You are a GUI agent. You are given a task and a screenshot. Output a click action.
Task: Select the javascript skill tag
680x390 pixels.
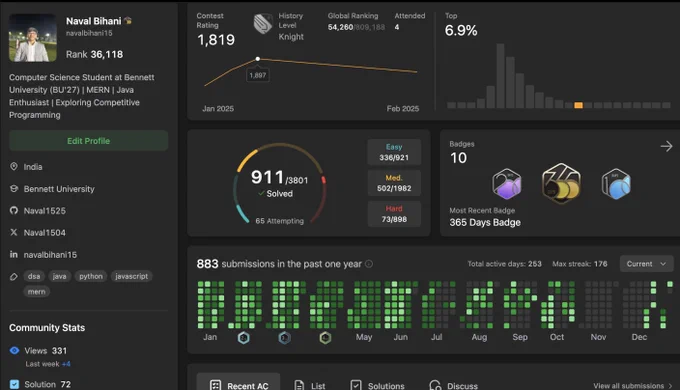click(131, 276)
